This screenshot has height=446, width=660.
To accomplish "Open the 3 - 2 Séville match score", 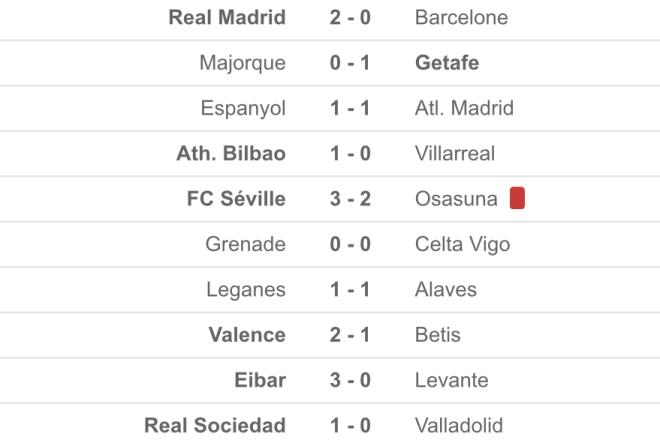I will coord(350,199).
